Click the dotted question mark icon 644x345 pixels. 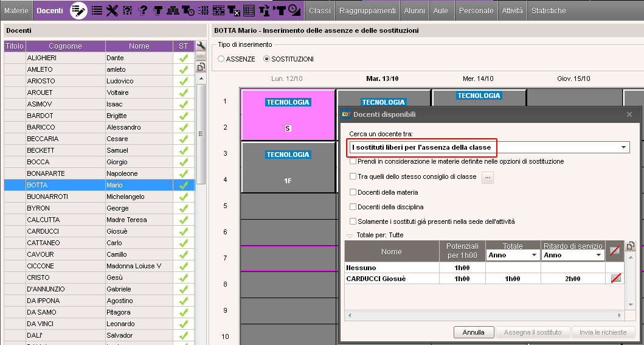(142, 11)
